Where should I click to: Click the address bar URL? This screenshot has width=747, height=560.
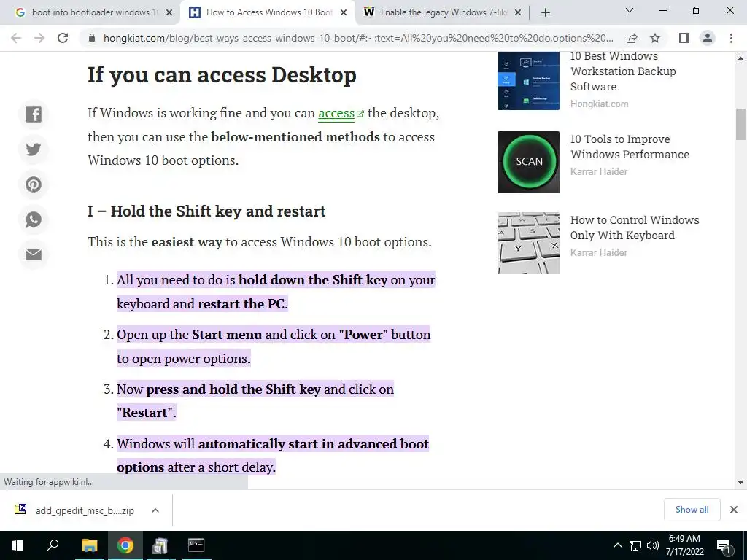pos(358,38)
